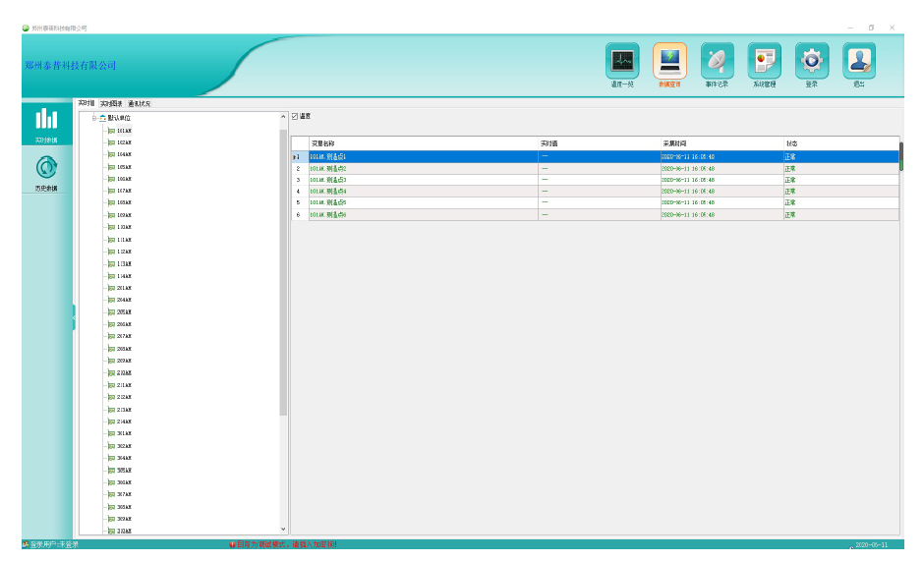Click the device icon beside node 107

pos(111,191)
